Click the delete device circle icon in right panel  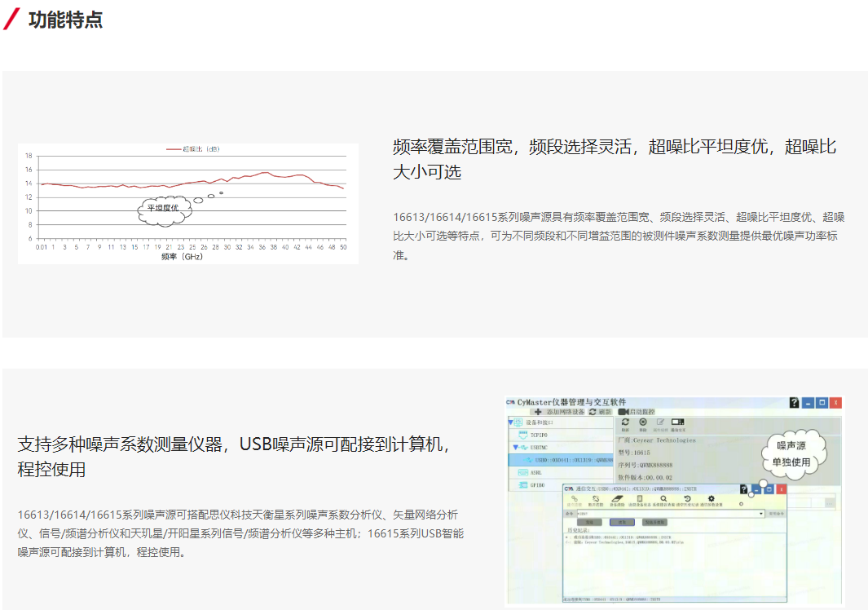point(642,422)
